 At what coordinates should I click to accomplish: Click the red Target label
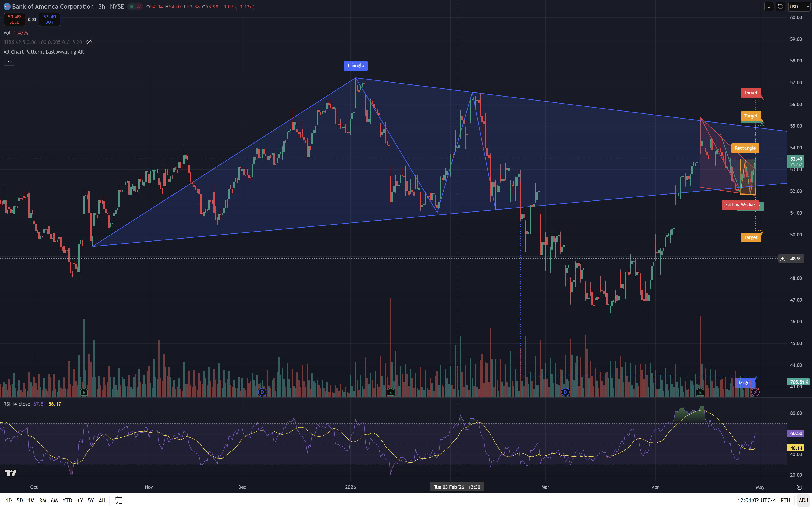pyautogui.click(x=751, y=93)
